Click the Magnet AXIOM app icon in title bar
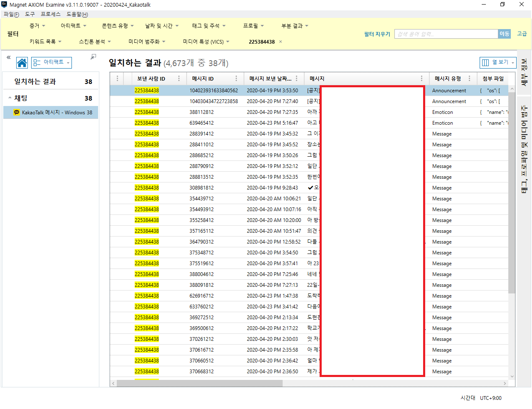The height and width of the screenshot is (409, 532). [4, 5]
